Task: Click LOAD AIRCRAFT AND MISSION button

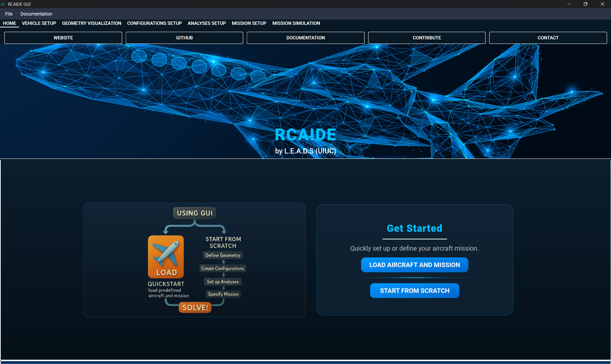Action: coord(414,265)
